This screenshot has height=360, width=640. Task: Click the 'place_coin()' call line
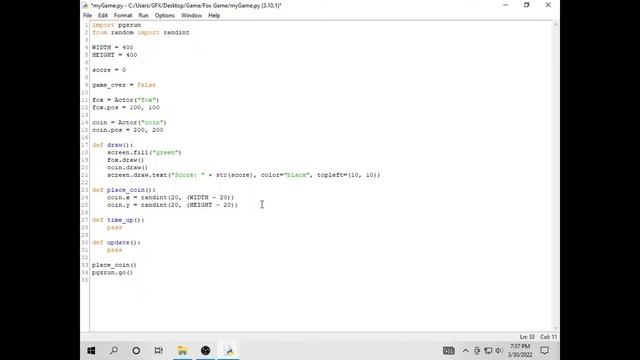114,265
